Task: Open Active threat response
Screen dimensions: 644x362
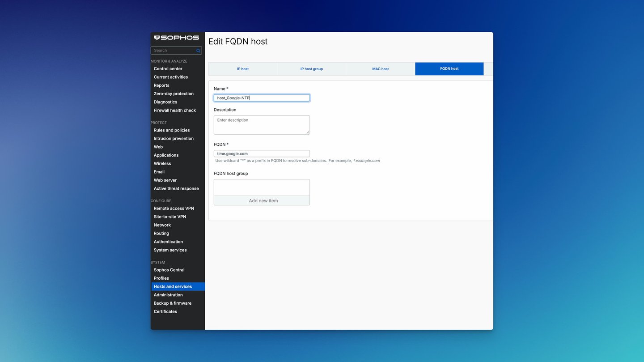Action: [x=176, y=188]
